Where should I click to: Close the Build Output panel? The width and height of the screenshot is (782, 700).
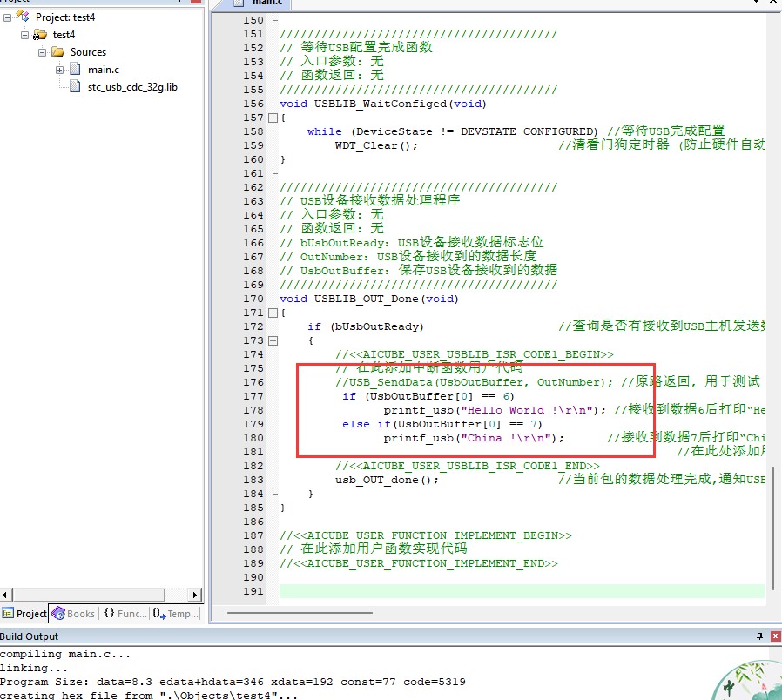coord(776,636)
